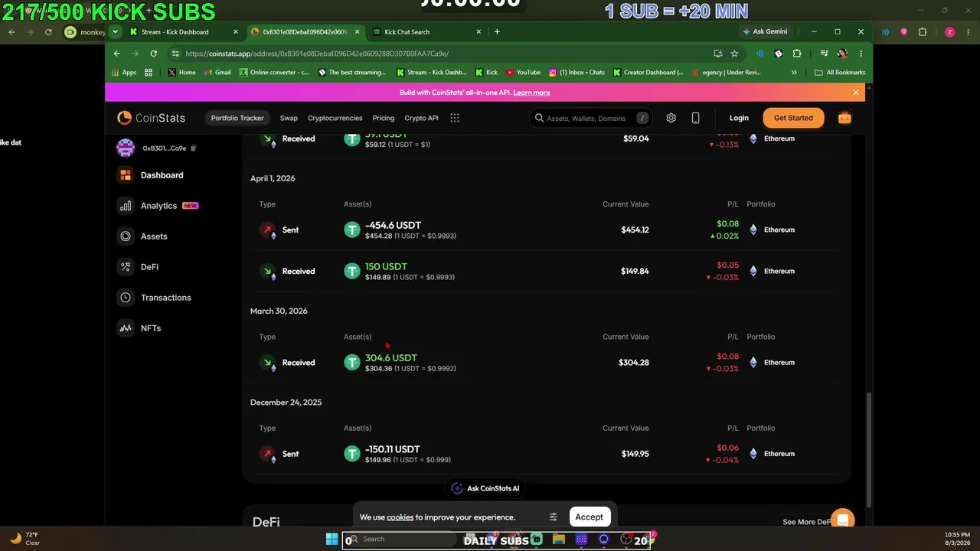The height and width of the screenshot is (551, 980).
Task: Open Ask CoinStats AI
Action: [485, 488]
